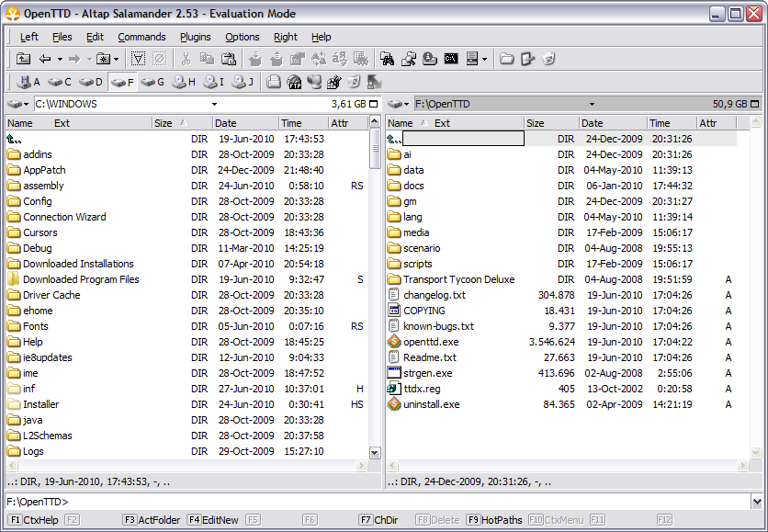Image resolution: width=768 pixels, height=532 pixels.
Task: Switch to CD drive J
Action: click(243, 82)
